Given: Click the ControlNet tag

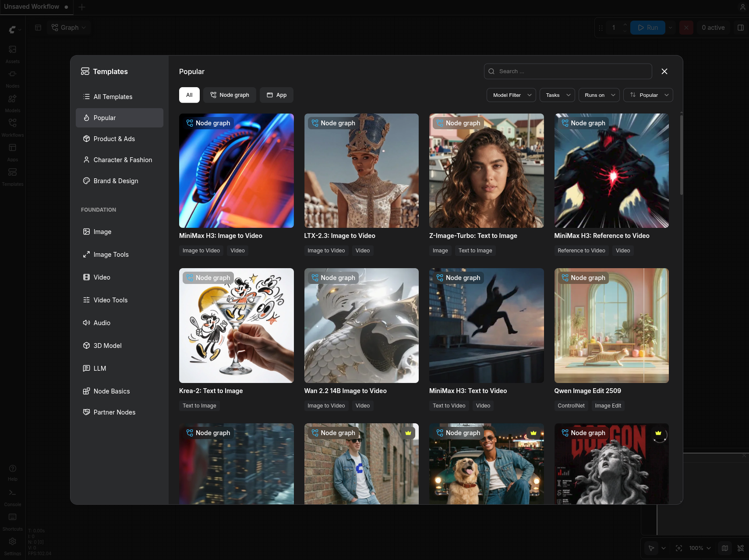Looking at the screenshot, I should [x=571, y=406].
